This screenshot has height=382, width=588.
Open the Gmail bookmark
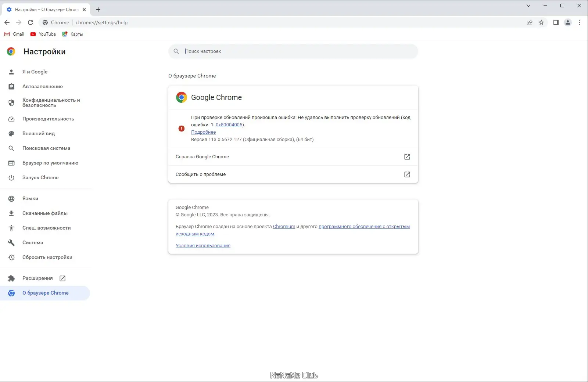pyautogui.click(x=14, y=34)
